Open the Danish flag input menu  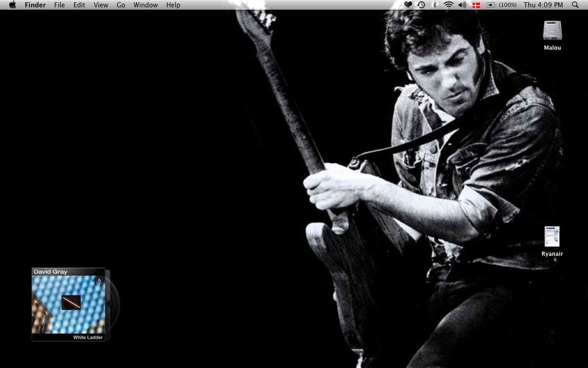pos(476,5)
